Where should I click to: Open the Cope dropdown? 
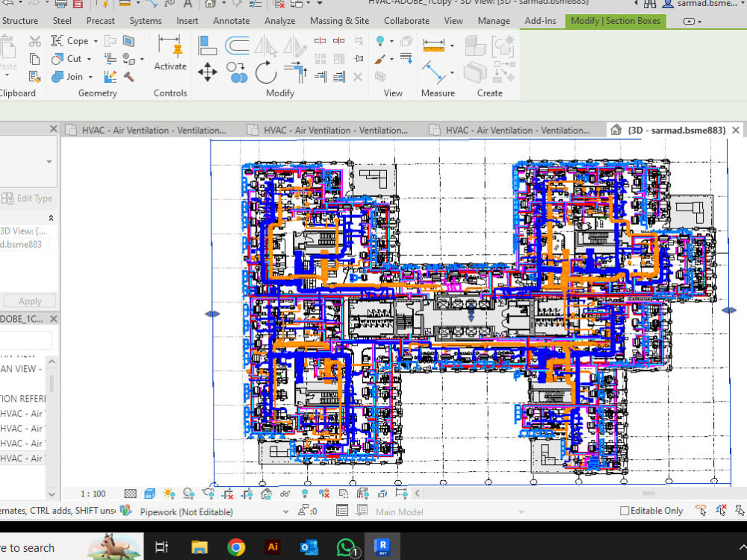96,41
